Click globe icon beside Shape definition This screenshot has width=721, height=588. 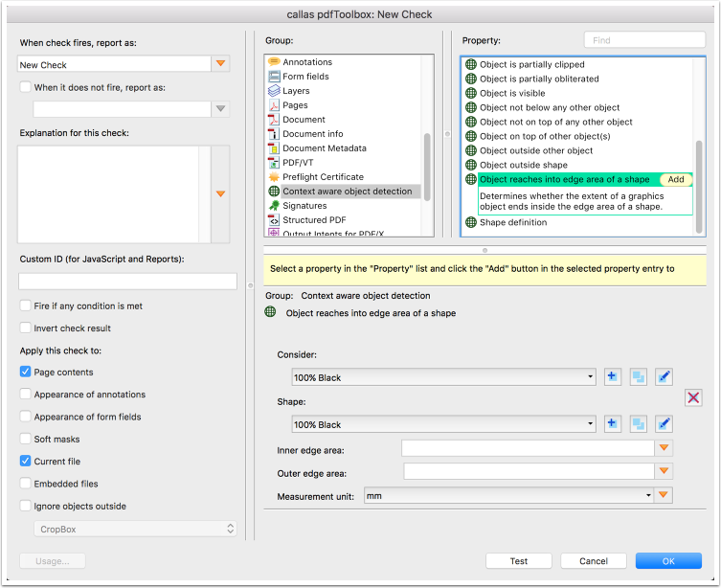[471, 222]
